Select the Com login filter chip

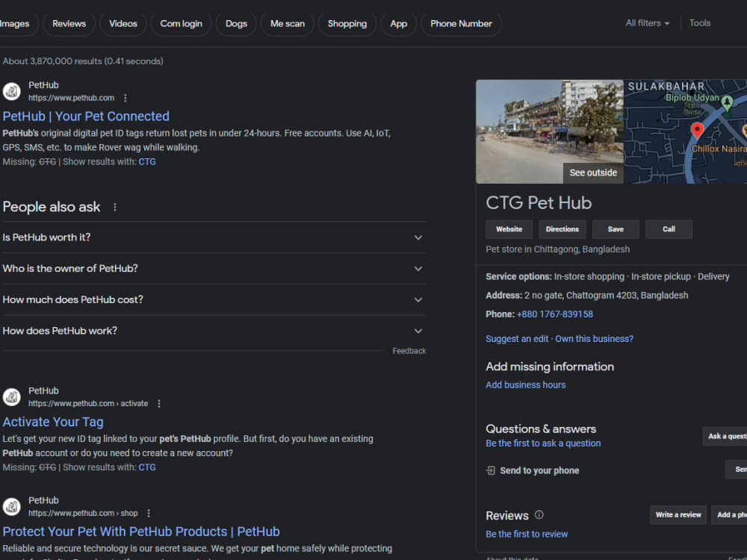[181, 24]
